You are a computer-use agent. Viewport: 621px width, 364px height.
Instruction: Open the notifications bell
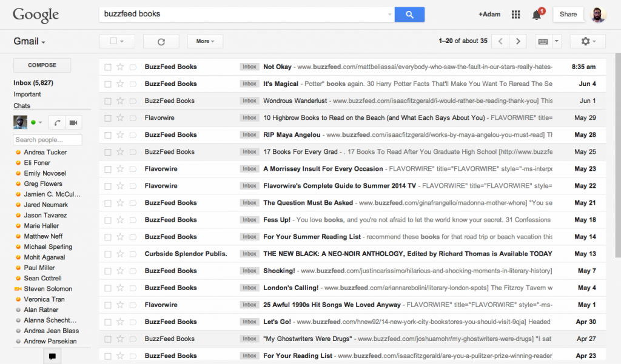(537, 15)
